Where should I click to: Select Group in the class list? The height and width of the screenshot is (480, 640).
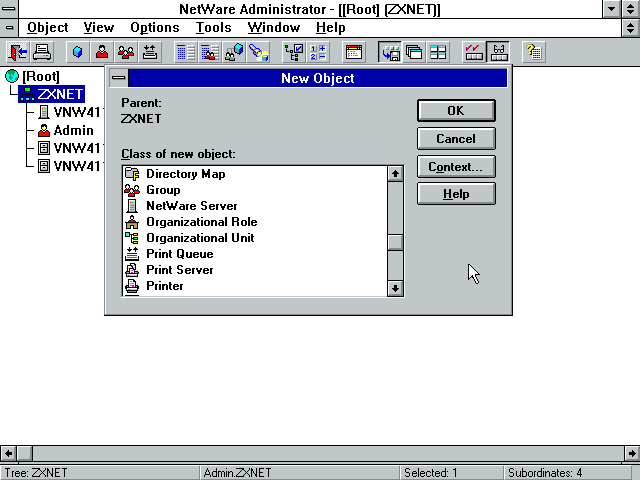255,190
